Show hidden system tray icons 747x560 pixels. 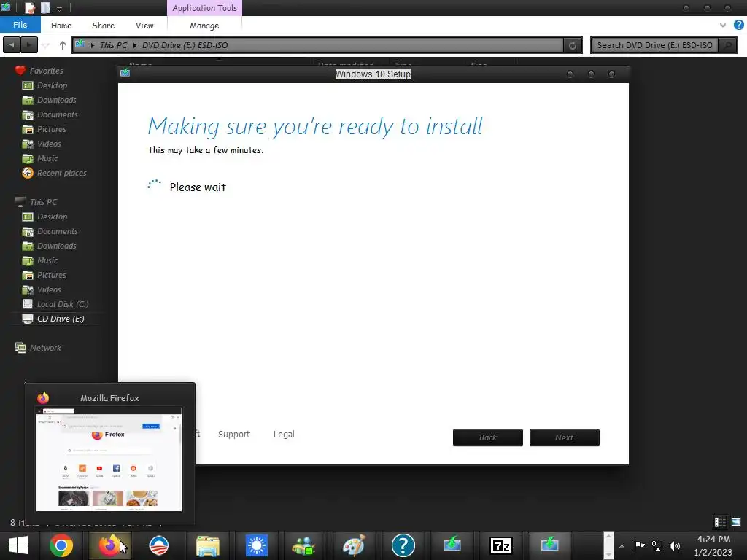tap(622, 546)
